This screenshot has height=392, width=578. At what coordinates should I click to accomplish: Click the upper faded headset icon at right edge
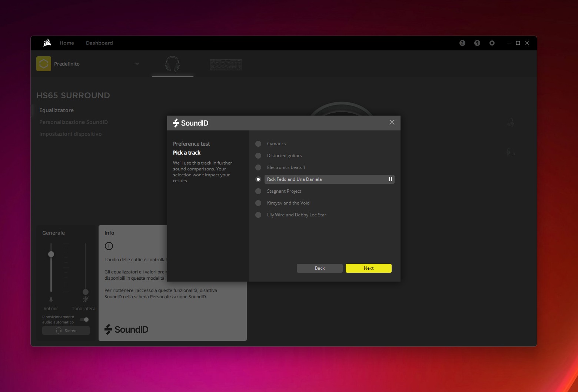coord(511,122)
